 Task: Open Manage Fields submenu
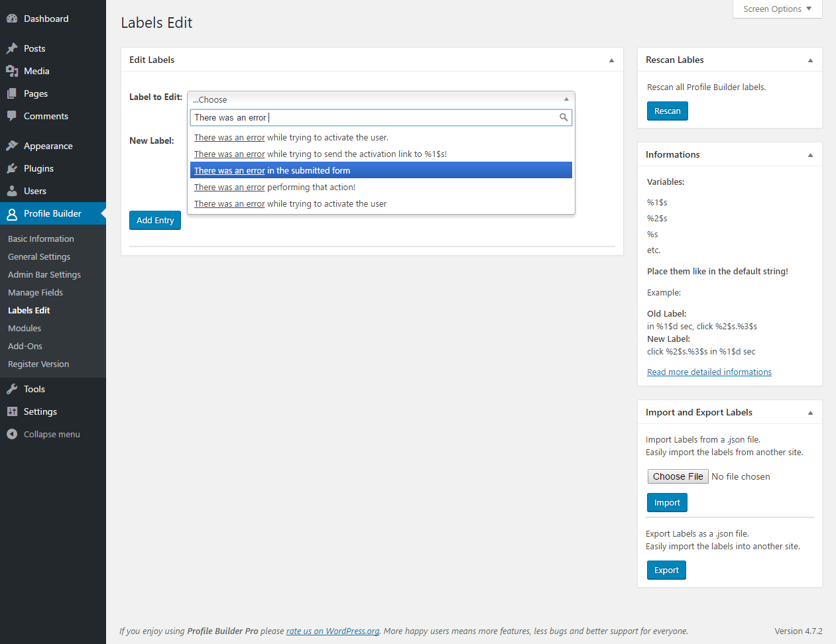(x=36, y=292)
